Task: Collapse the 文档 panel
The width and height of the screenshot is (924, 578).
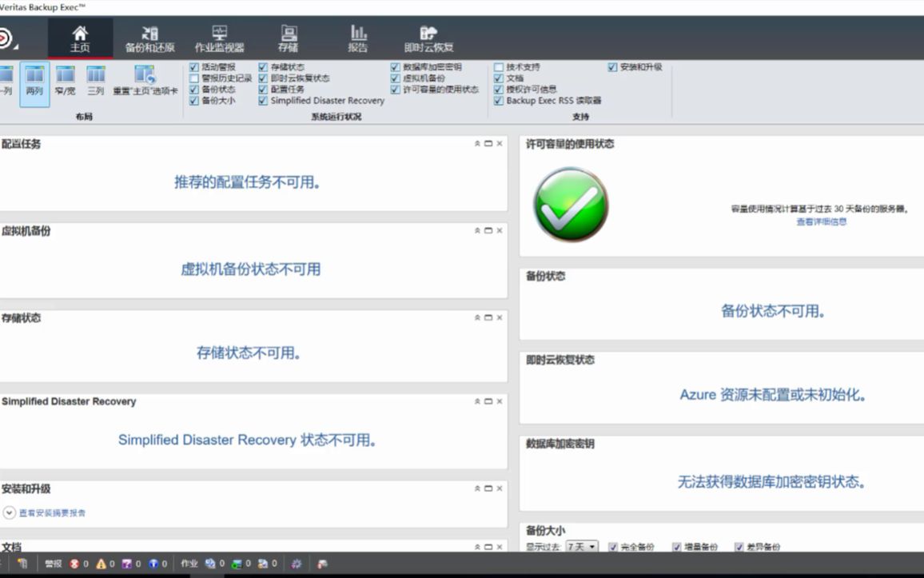Action: coord(477,548)
